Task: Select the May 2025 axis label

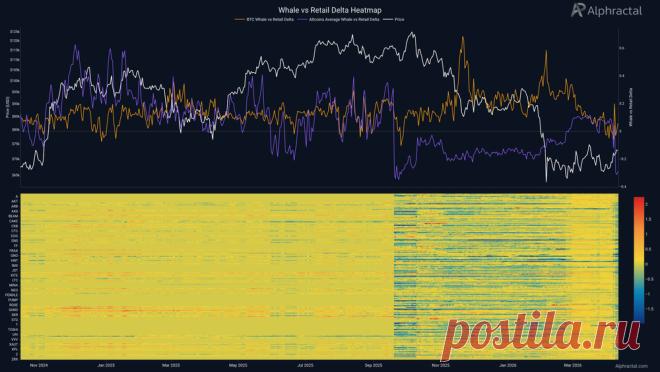Action: point(238,365)
